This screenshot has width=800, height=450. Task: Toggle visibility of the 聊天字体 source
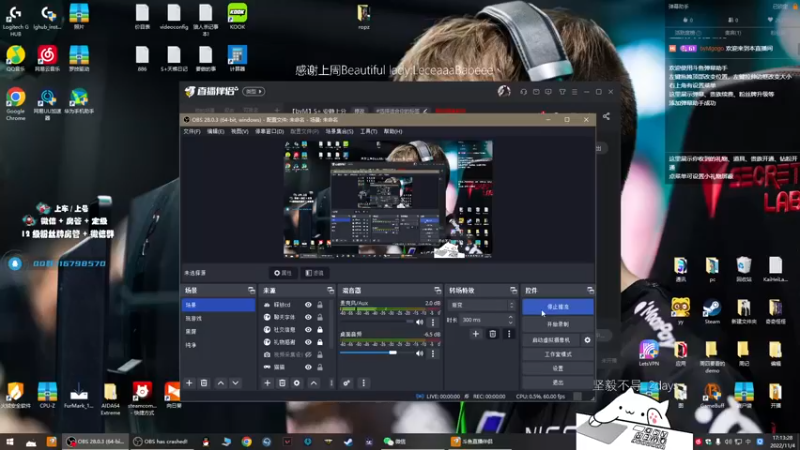click(x=308, y=317)
